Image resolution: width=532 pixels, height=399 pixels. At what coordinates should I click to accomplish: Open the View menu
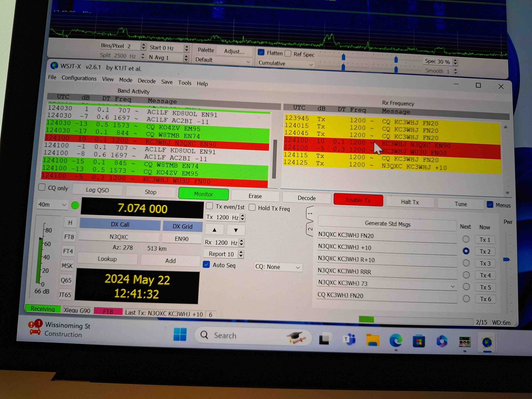(108, 79)
